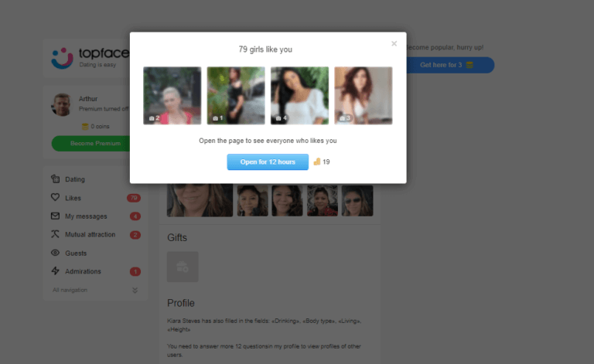Click the coins icon beside '0 coins'
Screen dimensions: 594x364
[x=85, y=126]
